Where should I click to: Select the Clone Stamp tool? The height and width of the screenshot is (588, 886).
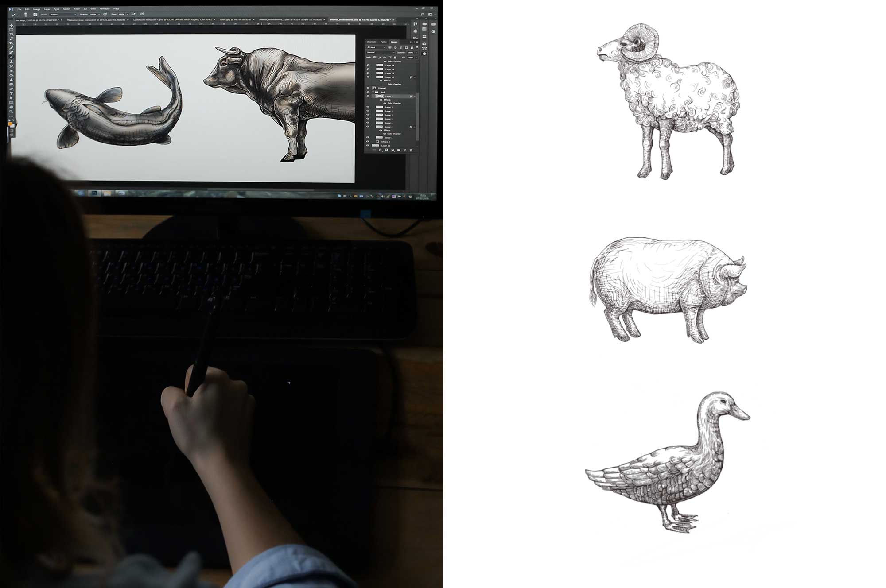[x=11, y=62]
